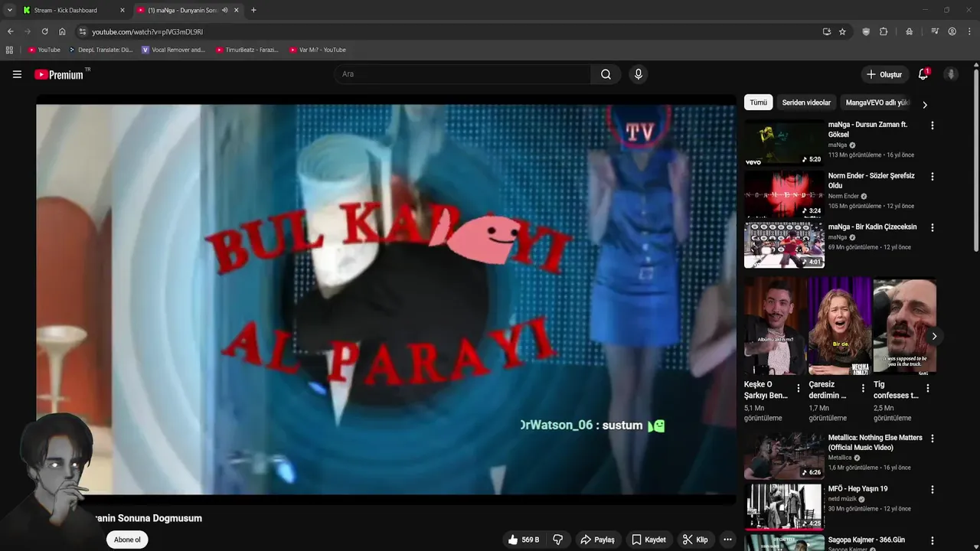Open options for Bir Kadın Çizeceksin video
This screenshot has height=551, width=980.
tap(932, 227)
